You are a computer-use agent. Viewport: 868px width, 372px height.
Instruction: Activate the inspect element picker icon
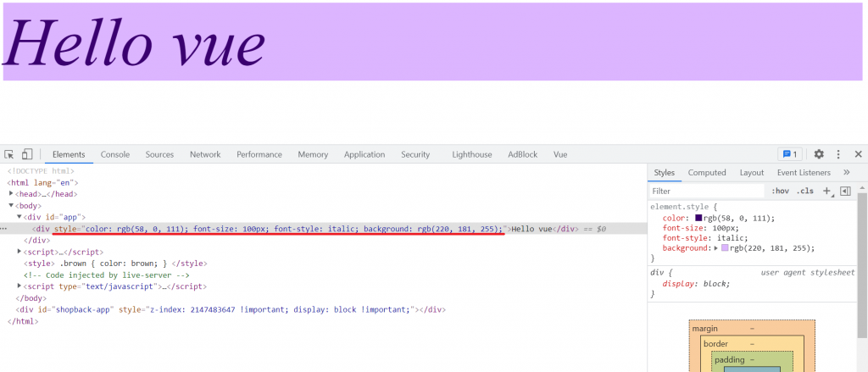point(9,154)
